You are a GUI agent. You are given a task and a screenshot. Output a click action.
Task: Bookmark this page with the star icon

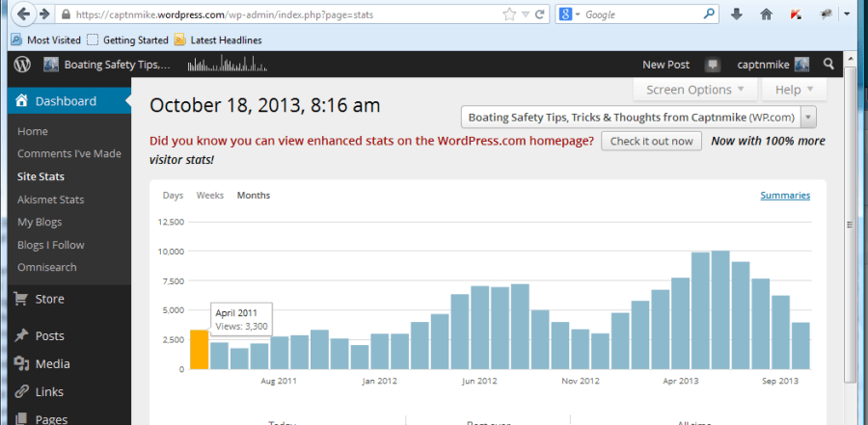pyautogui.click(x=509, y=14)
